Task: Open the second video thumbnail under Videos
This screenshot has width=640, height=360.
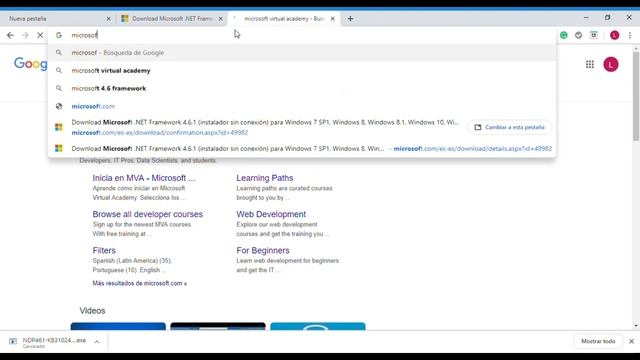Action: point(218,326)
